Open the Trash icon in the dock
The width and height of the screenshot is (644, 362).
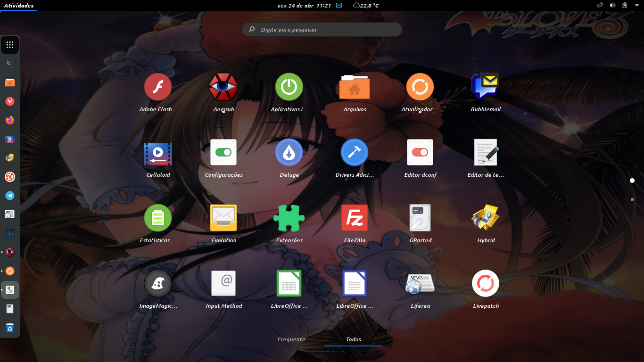[x=10, y=328]
